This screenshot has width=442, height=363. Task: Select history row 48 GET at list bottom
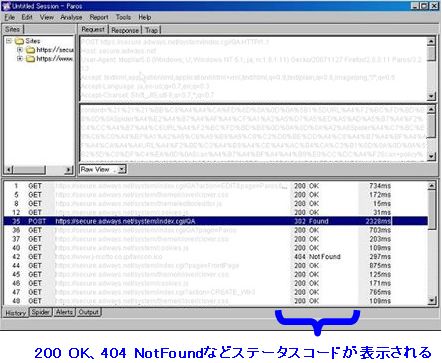click(215, 301)
